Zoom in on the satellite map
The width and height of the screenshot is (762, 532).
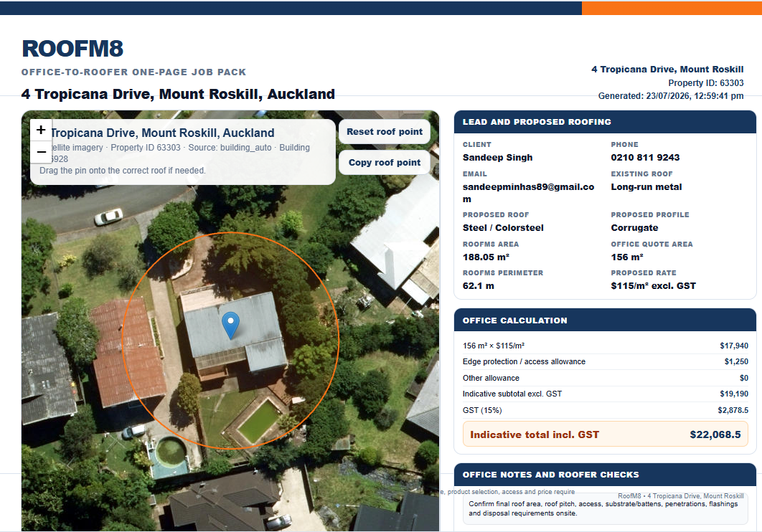click(42, 130)
